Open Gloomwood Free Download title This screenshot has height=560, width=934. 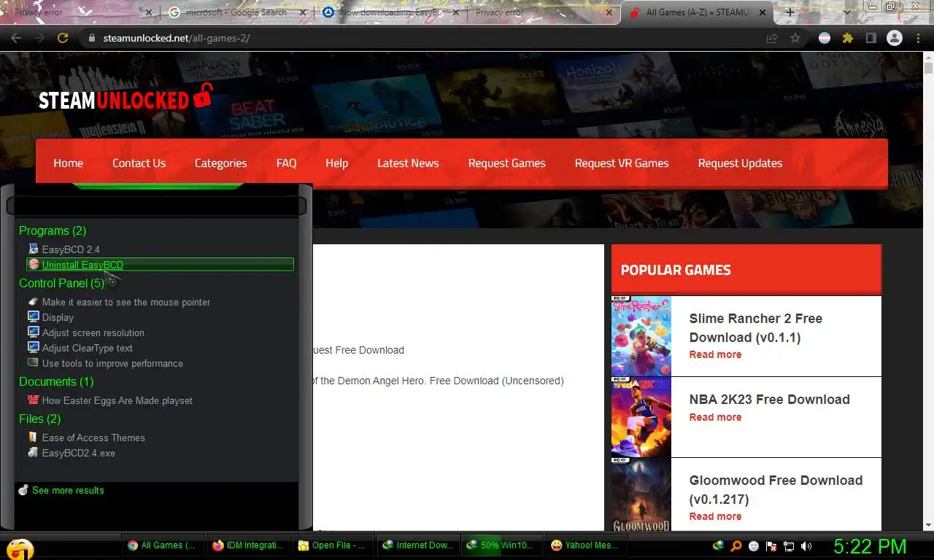776,490
